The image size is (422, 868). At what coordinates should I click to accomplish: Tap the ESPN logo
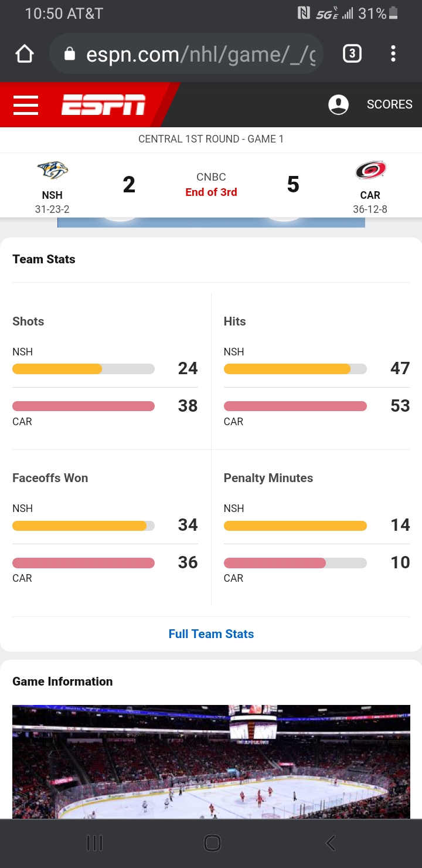[x=103, y=105]
